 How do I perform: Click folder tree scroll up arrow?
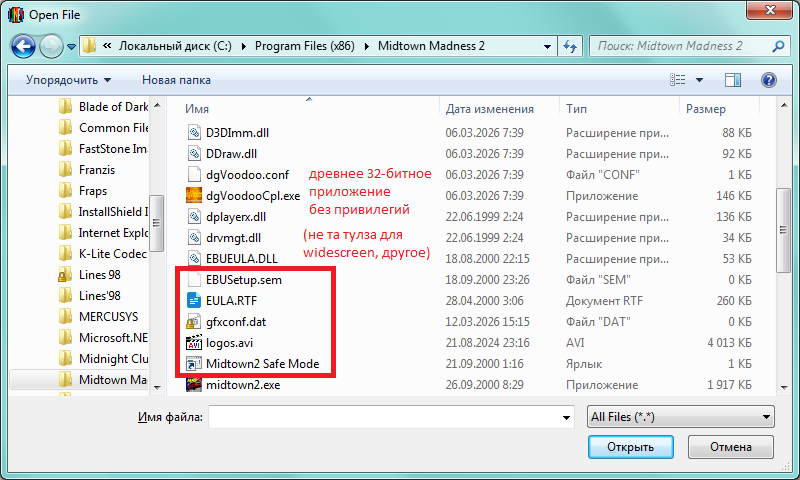(157, 105)
